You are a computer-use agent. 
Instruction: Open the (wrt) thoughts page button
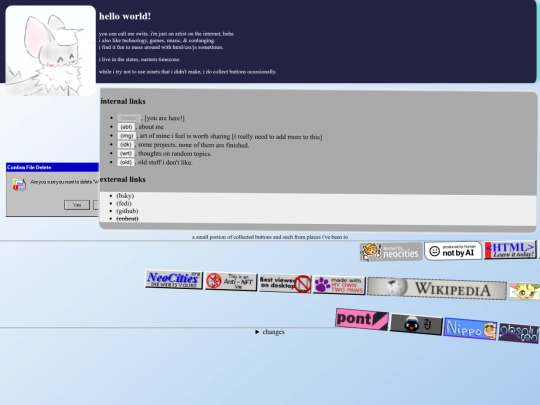(x=126, y=154)
